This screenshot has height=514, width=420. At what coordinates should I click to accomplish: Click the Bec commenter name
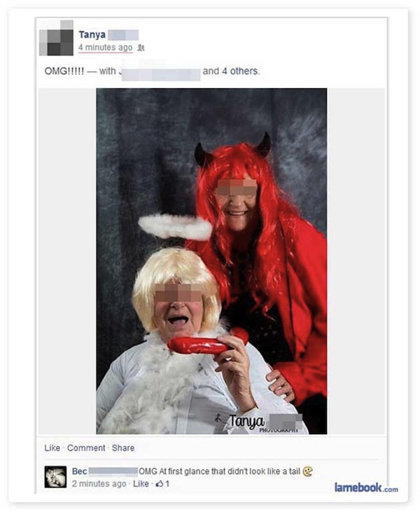(80, 471)
